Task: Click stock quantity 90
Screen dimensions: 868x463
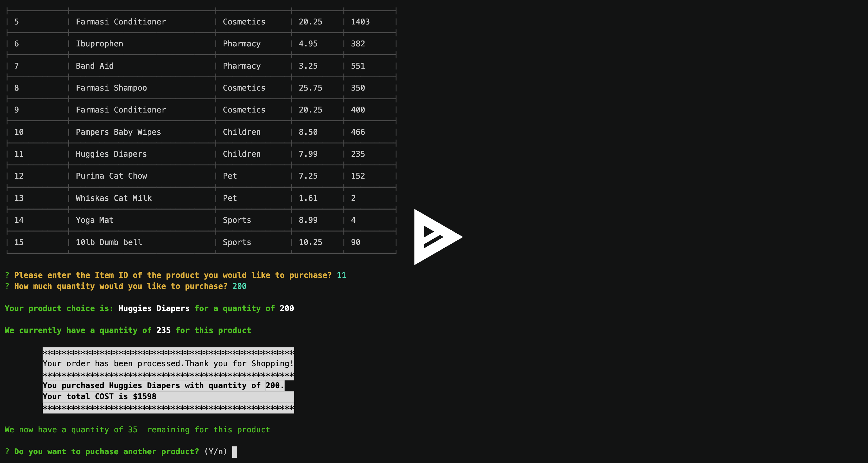Action: (x=356, y=242)
